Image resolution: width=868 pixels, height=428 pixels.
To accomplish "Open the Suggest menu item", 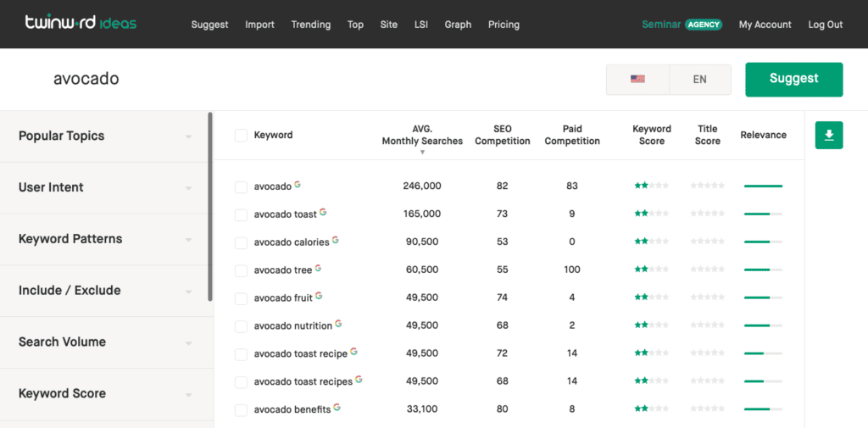I will [210, 25].
